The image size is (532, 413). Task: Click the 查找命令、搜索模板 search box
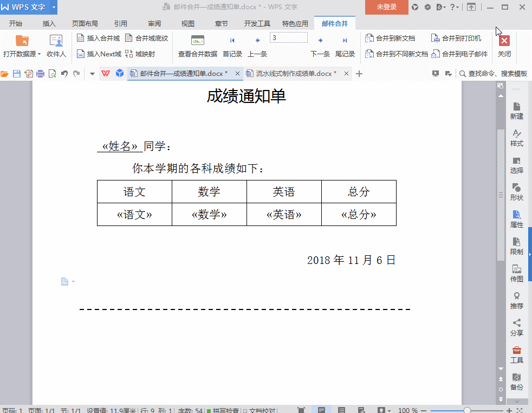coord(494,74)
